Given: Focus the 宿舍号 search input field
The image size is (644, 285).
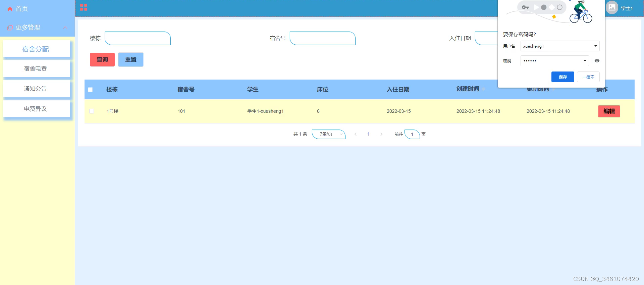Looking at the screenshot, I should (x=323, y=38).
